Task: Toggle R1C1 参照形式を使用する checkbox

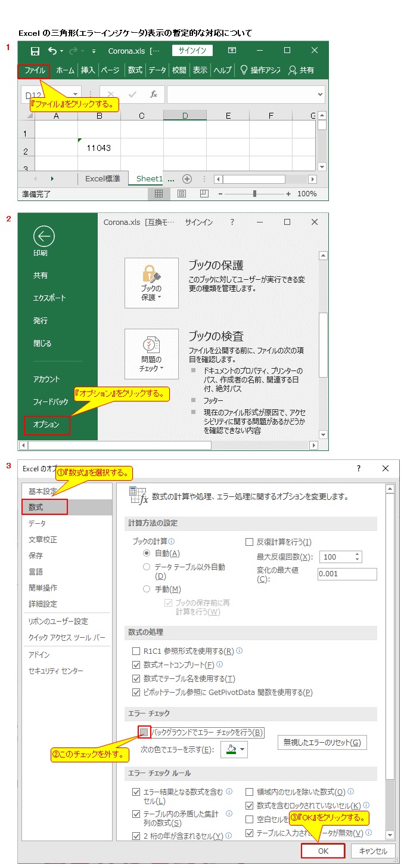Action: (x=136, y=651)
